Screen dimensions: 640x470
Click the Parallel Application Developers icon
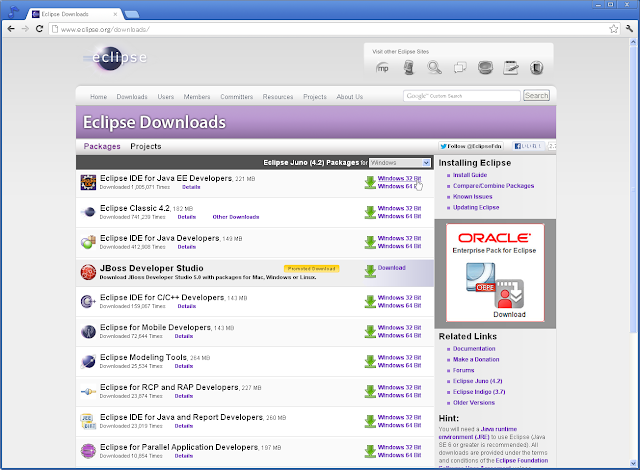(88, 451)
